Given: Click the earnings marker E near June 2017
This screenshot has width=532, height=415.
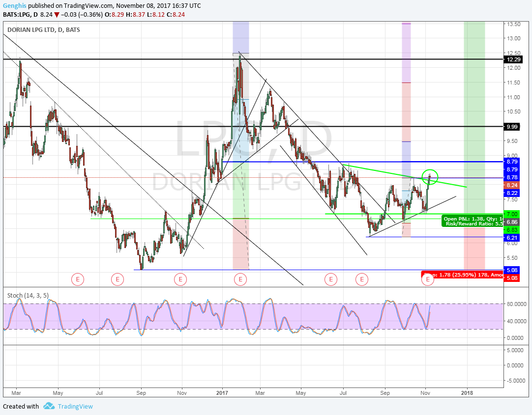Looking at the screenshot, I should pos(331,279).
